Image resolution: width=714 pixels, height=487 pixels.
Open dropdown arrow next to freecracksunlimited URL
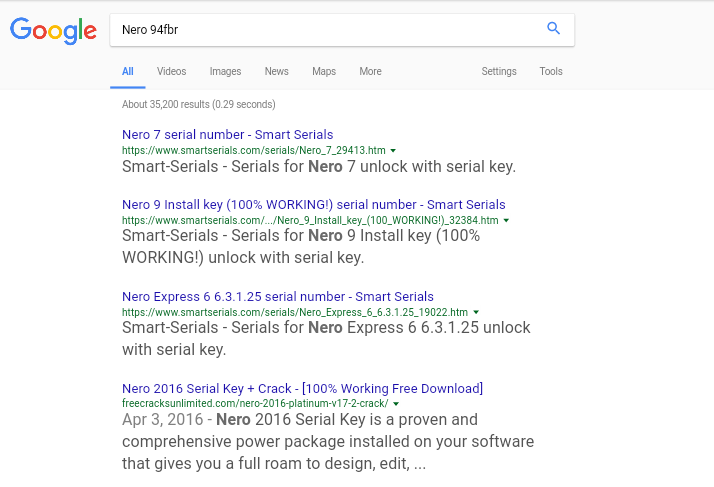tap(396, 404)
